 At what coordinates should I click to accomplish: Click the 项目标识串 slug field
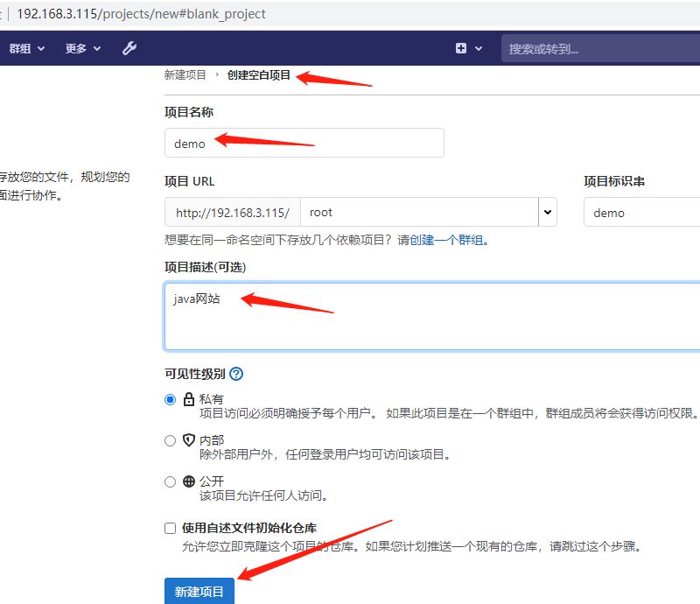coord(642,212)
